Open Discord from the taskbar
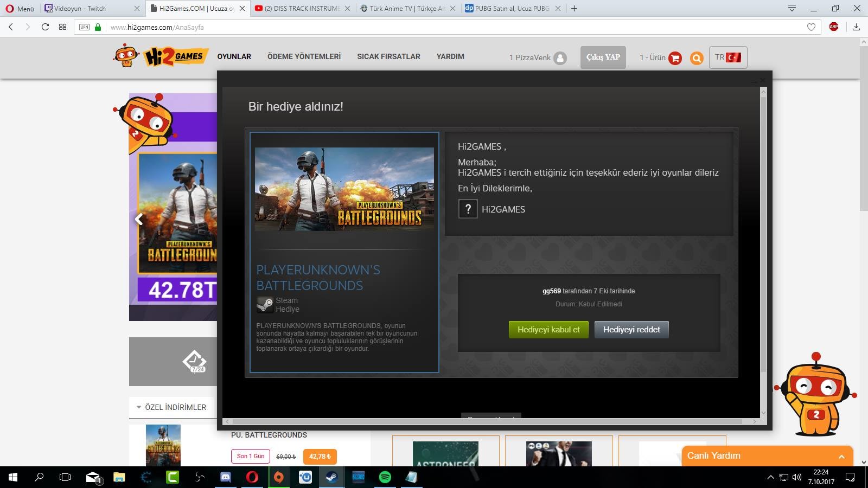This screenshot has height=488, width=868. [x=226, y=477]
